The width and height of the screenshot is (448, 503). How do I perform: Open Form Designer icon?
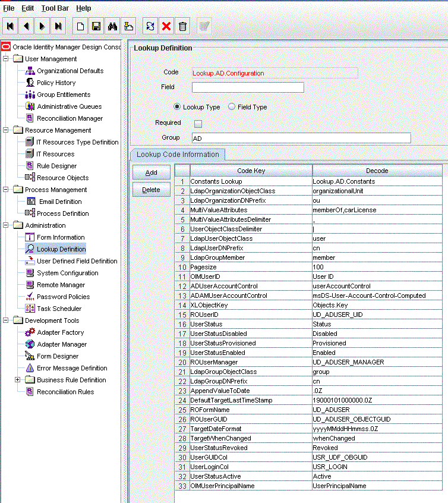(x=30, y=356)
